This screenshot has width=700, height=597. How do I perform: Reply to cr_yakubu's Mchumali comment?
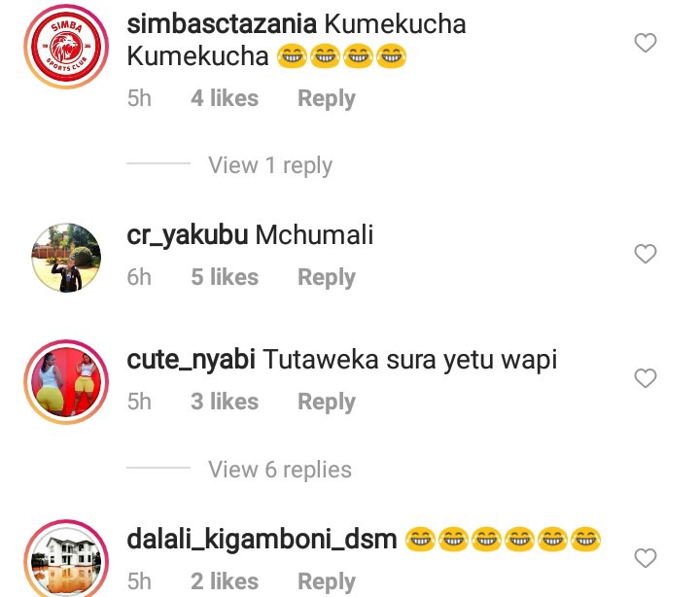pyautogui.click(x=327, y=278)
